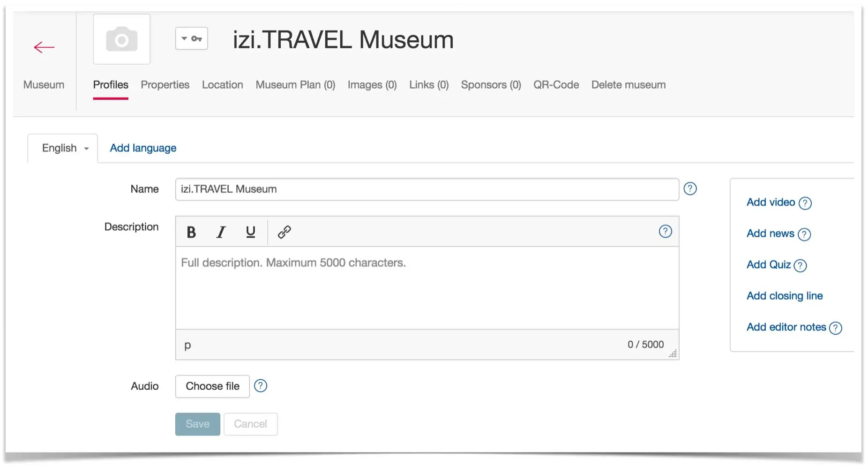Apply bold formatting in description
This screenshot has height=467, width=868.
[191, 232]
